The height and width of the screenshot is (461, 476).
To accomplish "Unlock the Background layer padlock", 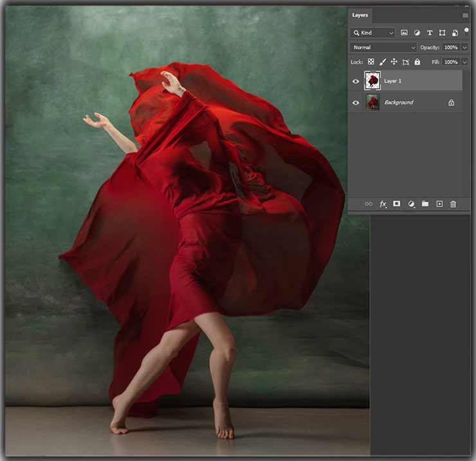I will (452, 103).
